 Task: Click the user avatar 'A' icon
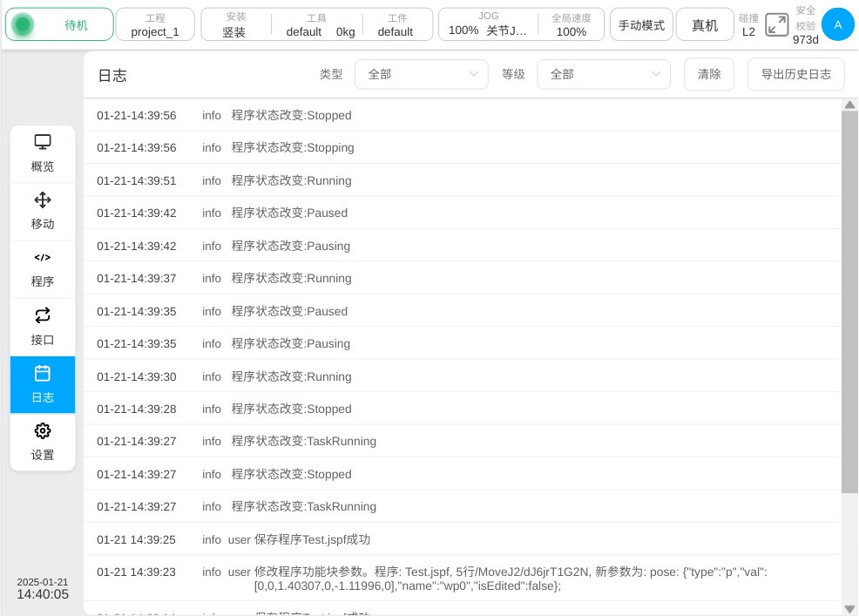point(837,24)
